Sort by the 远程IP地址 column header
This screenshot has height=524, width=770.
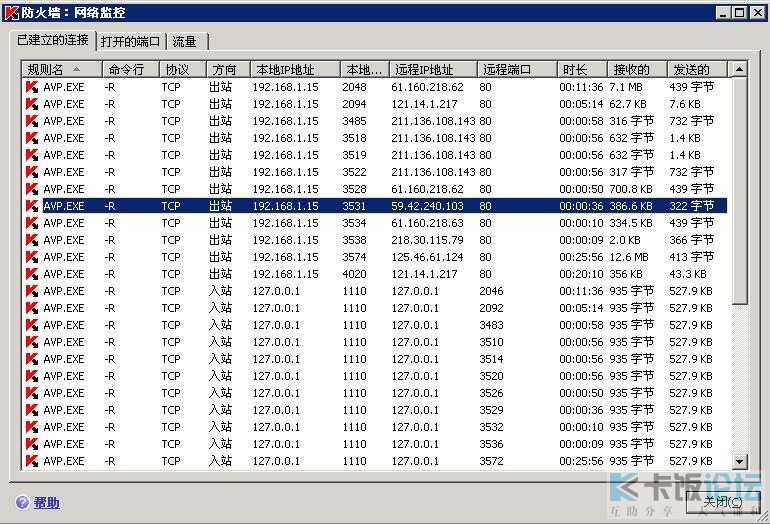pyautogui.click(x=433, y=70)
